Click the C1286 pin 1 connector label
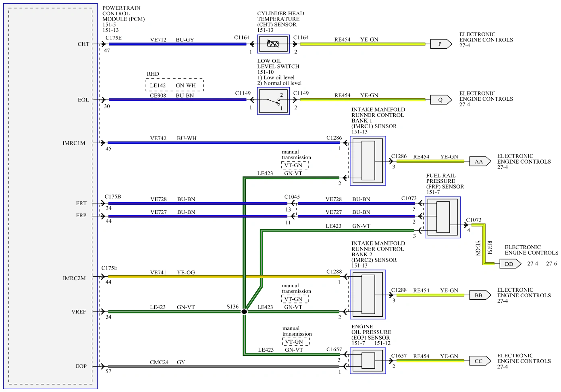The image size is (561, 392). 334,138
